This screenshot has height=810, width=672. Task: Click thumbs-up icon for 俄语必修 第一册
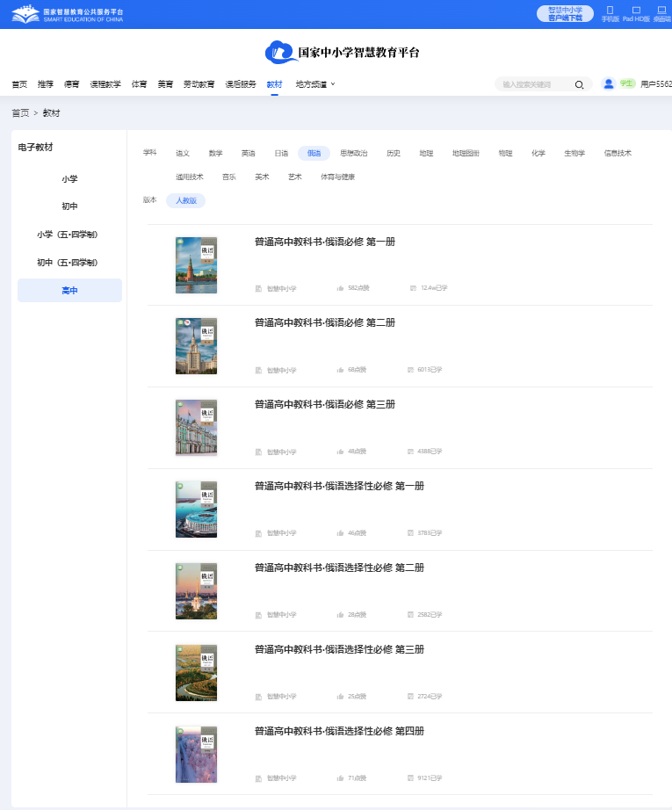click(341, 288)
